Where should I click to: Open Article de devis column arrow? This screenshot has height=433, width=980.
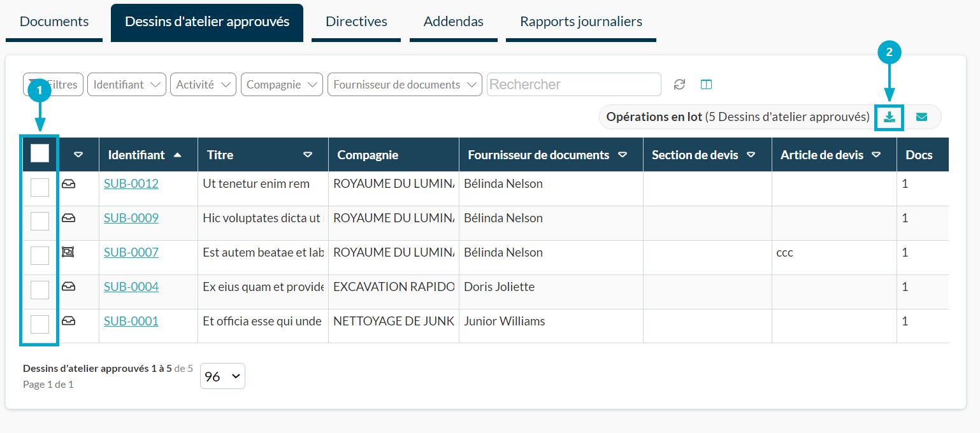click(876, 155)
